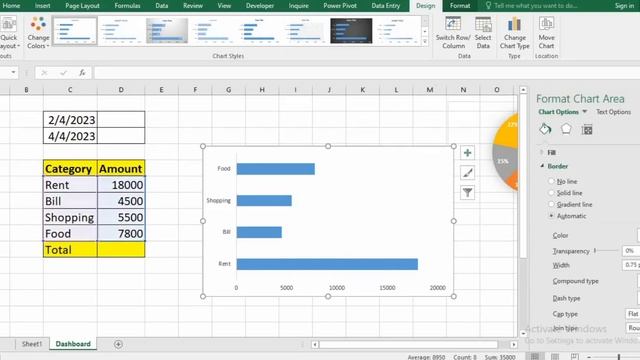Click the Insert Function fx icon
Screen dimensions: 640x360
pos(82,73)
